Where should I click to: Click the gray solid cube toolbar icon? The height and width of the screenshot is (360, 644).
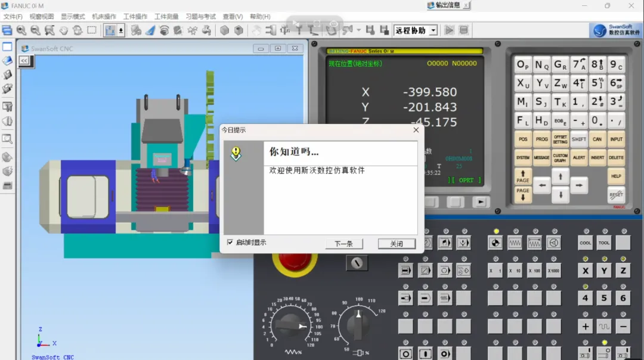point(224,30)
